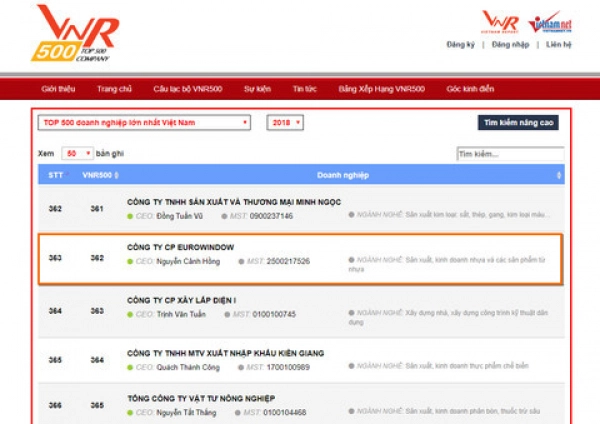Click the Doanh nghiệp column sort arrows
The height and width of the screenshot is (424, 600).
point(559,175)
